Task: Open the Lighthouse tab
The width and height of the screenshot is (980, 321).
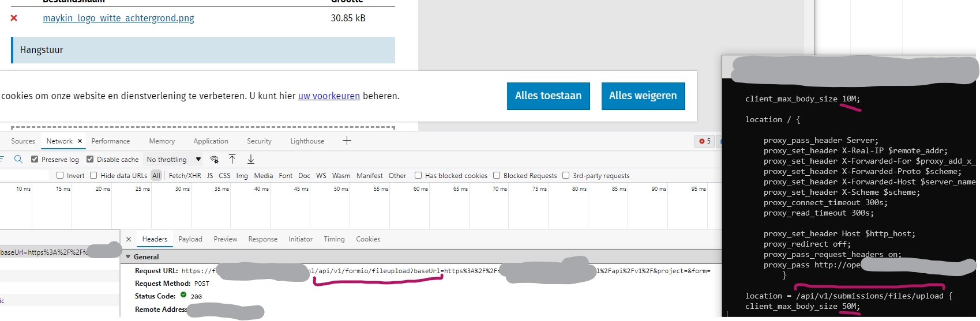Action: (x=307, y=141)
